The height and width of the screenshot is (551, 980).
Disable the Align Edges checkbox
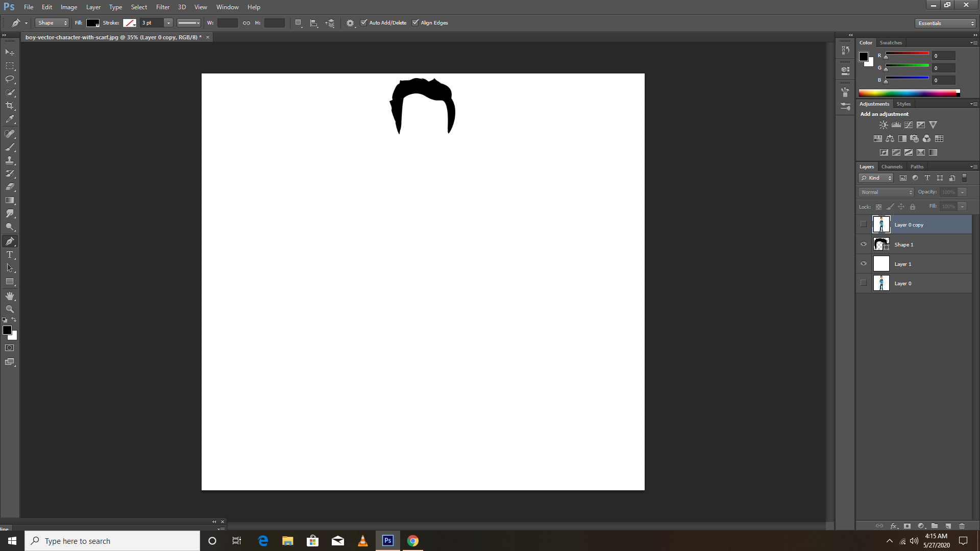(x=415, y=22)
